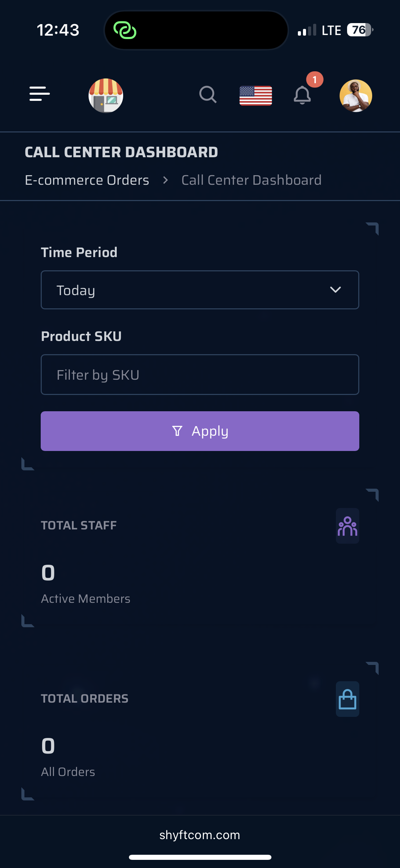
Task: Tap the shyftcom.com address bar
Action: [x=200, y=835]
